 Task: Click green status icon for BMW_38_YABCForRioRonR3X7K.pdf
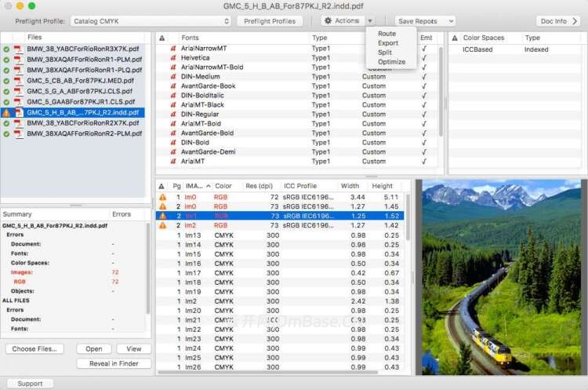(x=6, y=49)
